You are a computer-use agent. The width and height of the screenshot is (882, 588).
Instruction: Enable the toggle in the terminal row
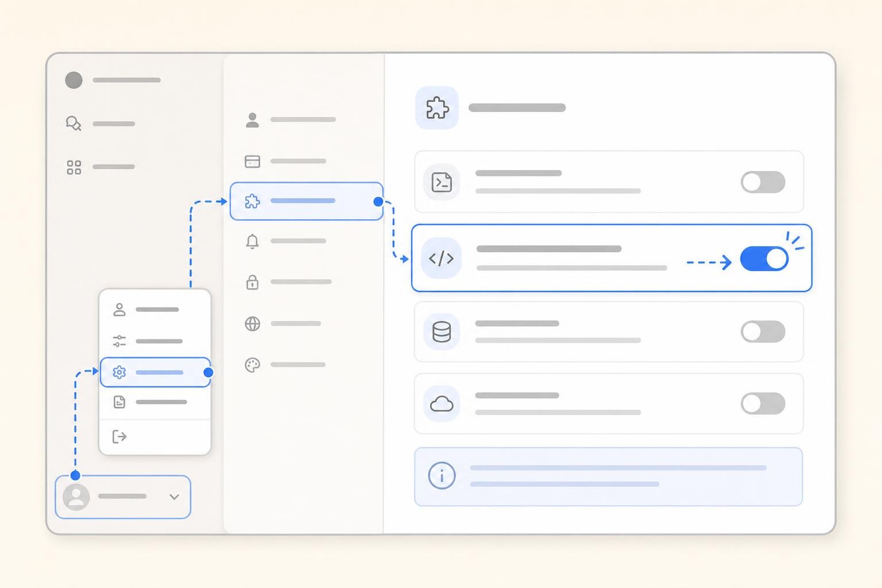(763, 182)
